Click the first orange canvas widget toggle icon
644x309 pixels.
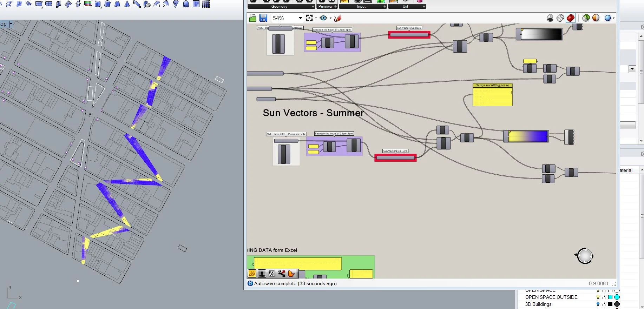click(x=252, y=274)
